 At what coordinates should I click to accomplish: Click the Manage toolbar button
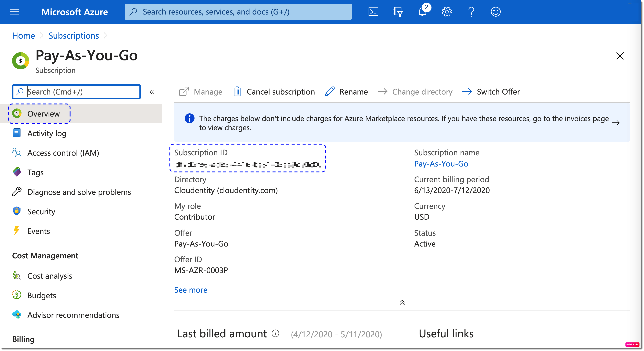click(200, 92)
